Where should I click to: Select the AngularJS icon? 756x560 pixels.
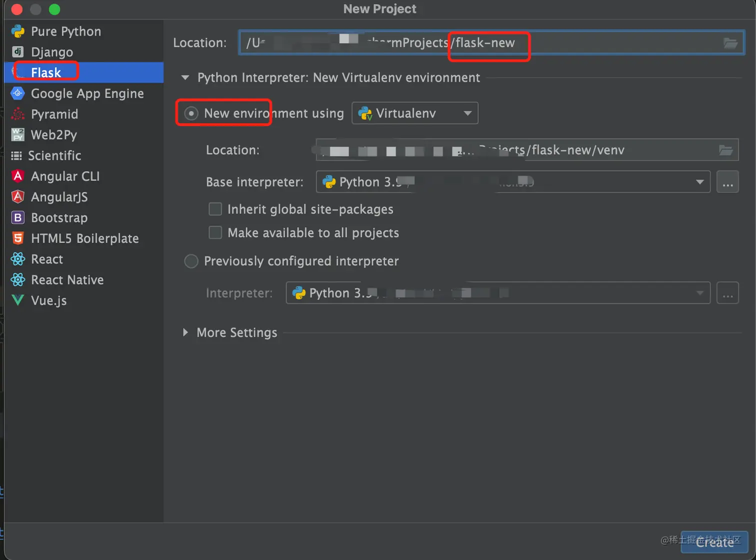18,197
